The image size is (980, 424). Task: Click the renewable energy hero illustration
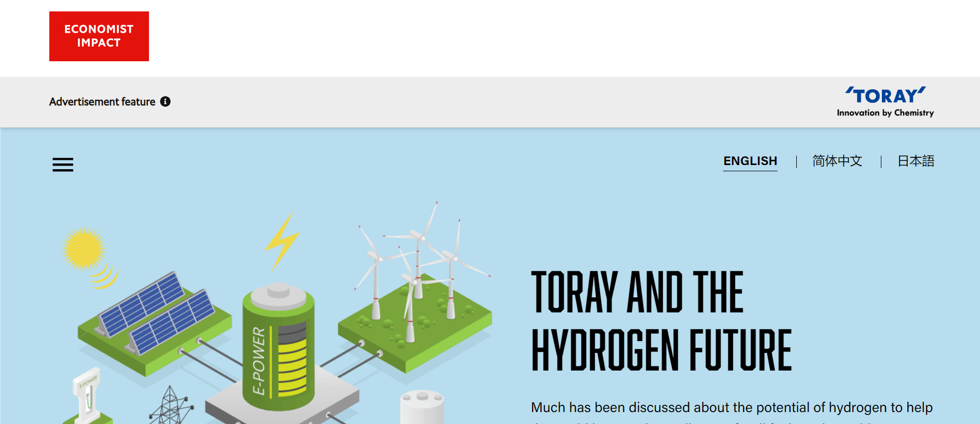(x=277, y=312)
